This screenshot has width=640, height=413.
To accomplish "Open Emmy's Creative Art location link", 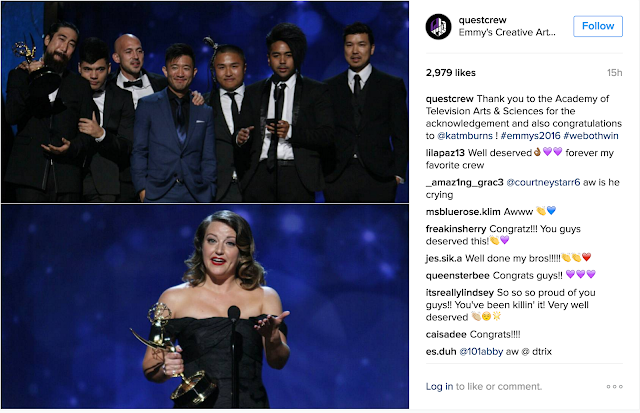I will click(507, 32).
